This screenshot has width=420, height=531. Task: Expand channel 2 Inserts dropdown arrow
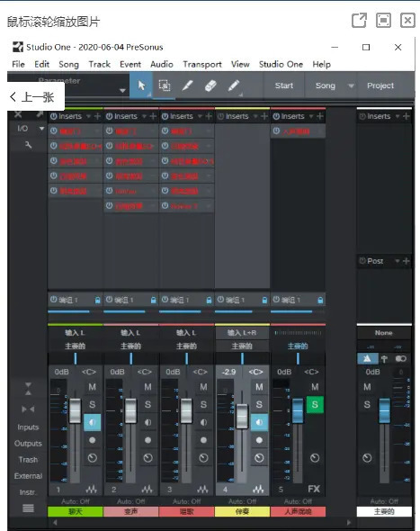[x=144, y=116]
